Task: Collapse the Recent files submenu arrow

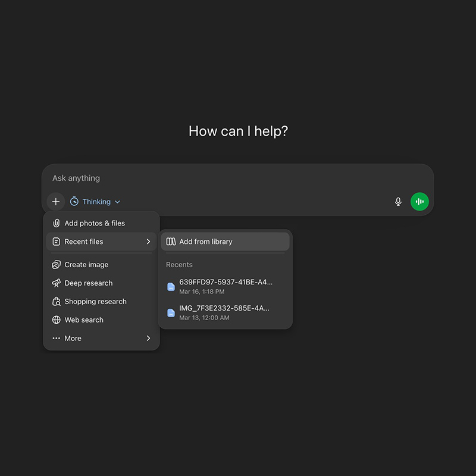Action: point(148,242)
